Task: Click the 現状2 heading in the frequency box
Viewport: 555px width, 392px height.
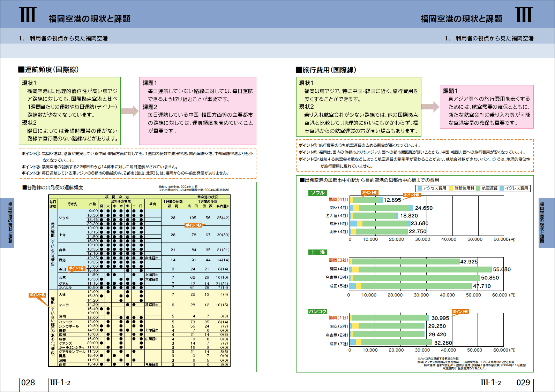Action: (29, 123)
